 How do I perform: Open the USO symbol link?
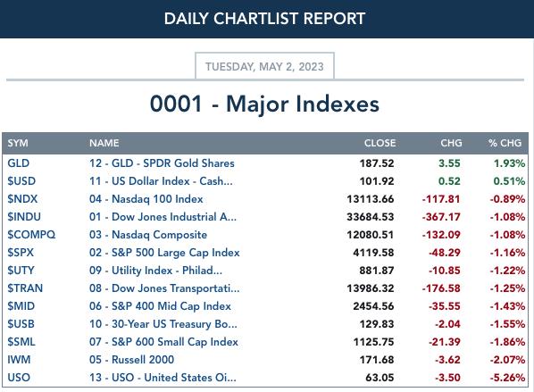point(19,378)
